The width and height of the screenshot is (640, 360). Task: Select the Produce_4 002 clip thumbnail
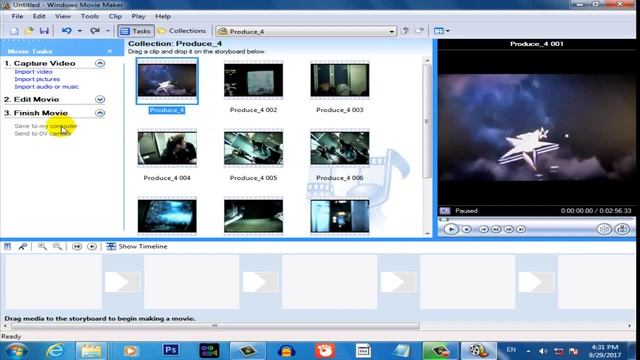coord(253,80)
